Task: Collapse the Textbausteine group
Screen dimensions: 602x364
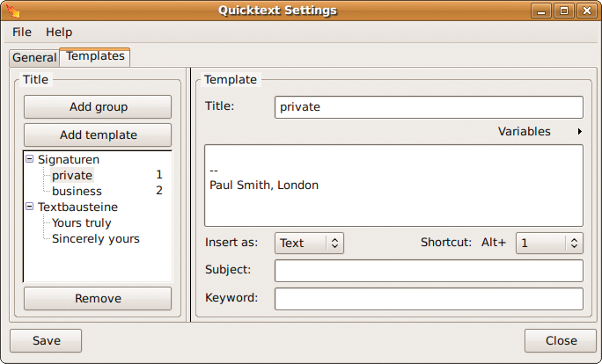Action: [x=30, y=207]
